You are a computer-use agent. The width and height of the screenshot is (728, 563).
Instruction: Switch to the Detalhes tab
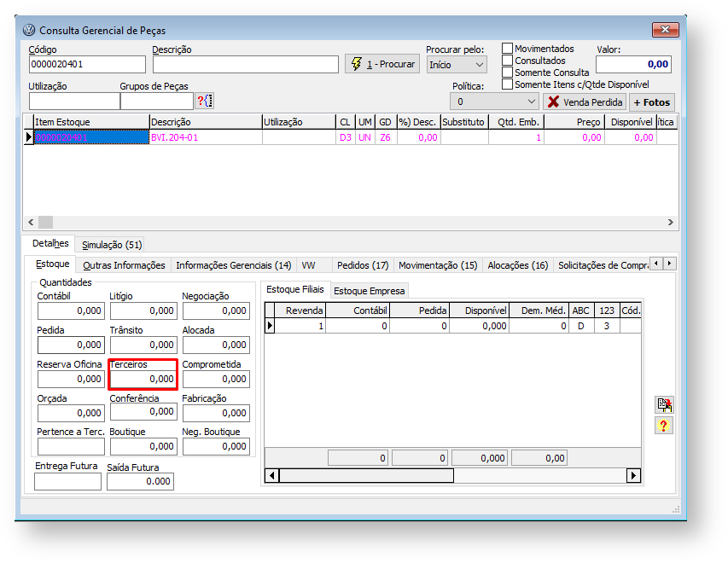point(50,243)
